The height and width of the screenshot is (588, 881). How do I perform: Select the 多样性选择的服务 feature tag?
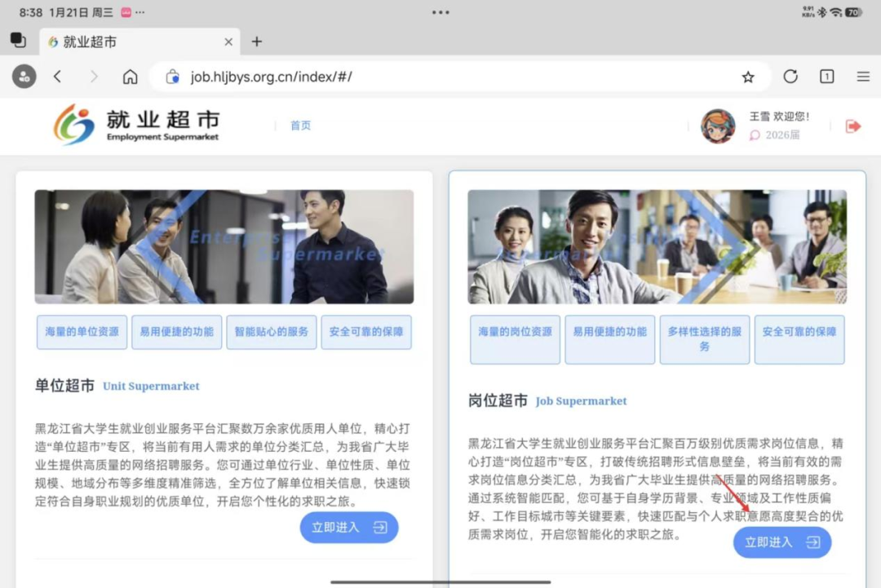tap(704, 339)
